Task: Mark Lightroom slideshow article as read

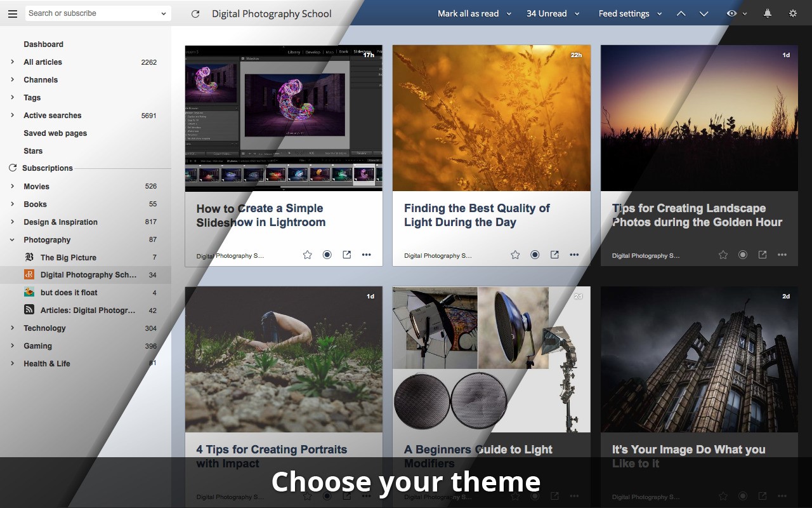Action: pos(327,255)
